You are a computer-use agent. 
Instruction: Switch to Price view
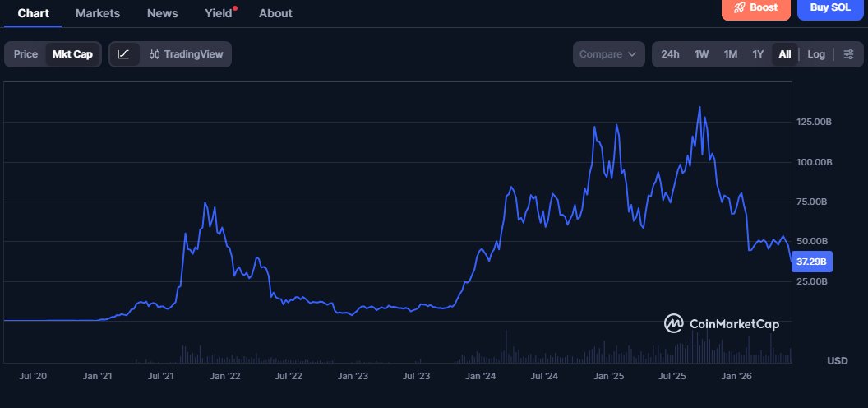coord(25,54)
